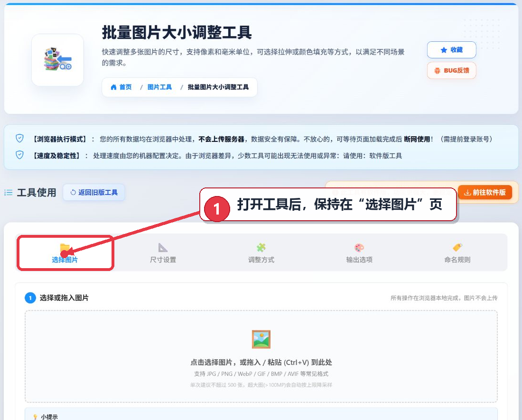Click the 软件版工具 text in notice
Viewport: 522px width, 420px height.
click(385, 156)
